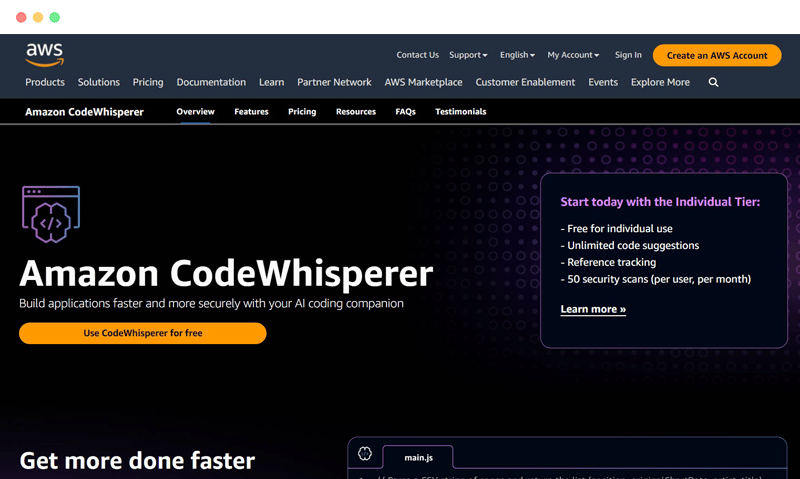This screenshot has width=800, height=479.
Task: Open AWS Marketplace menu
Action: (x=423, y=82)
